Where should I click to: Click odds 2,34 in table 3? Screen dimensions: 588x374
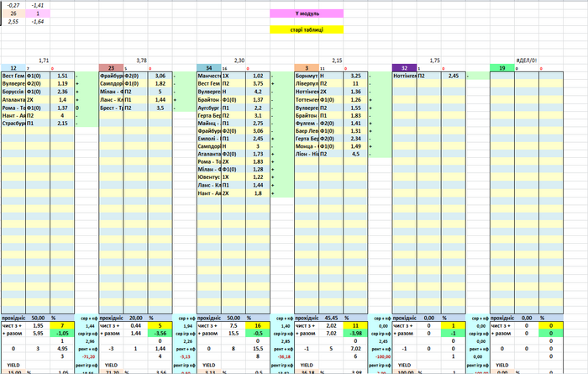click(x=355, y=139)
